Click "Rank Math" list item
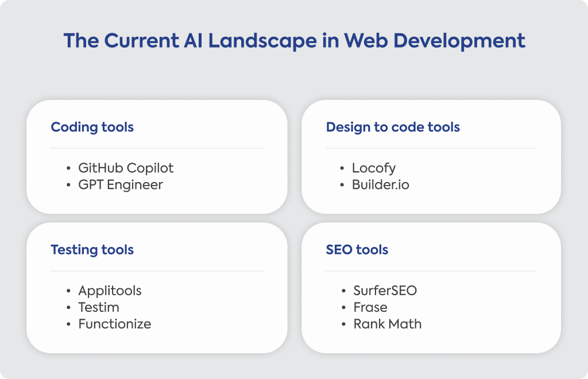 point(388,324)
